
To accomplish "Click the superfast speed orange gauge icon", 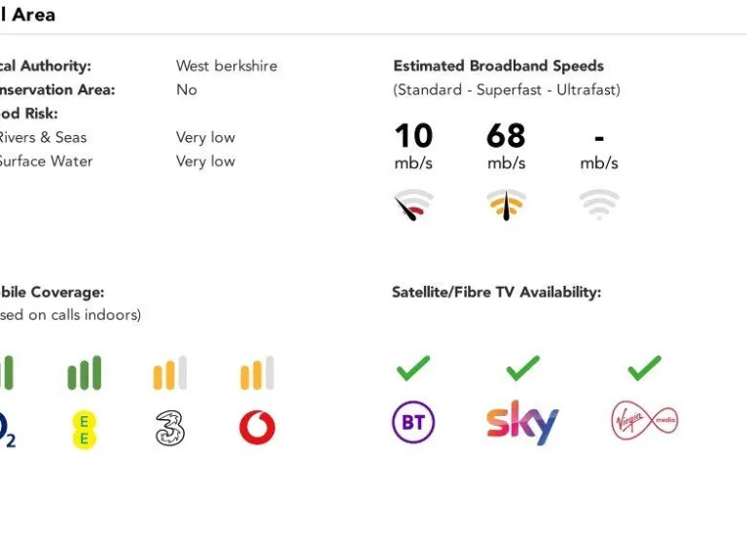I will pos(506,204).
